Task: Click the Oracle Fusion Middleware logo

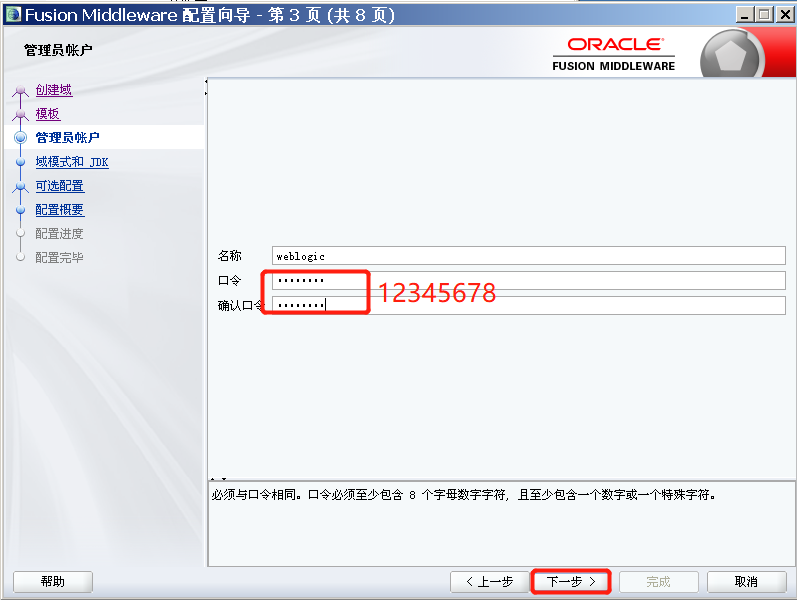Action: [x=614, y=53]
